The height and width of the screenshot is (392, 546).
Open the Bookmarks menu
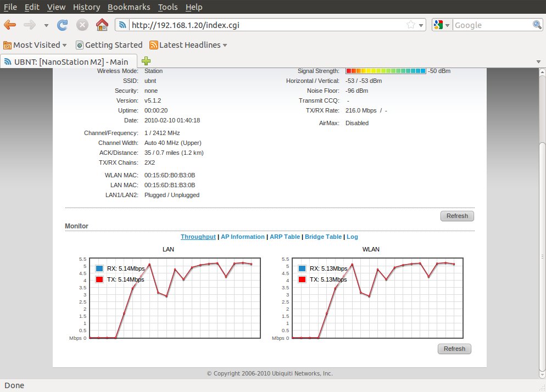coord(129,7)
